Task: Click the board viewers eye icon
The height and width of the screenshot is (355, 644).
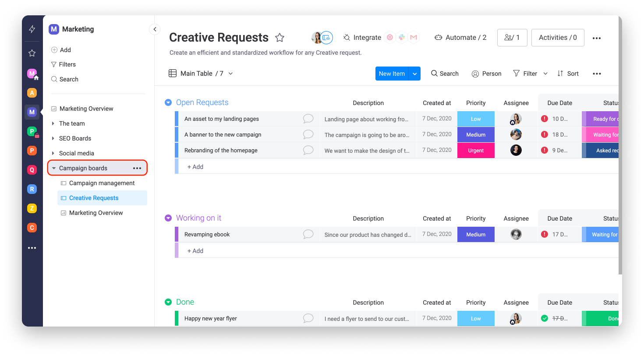Action: click(326, 38)
